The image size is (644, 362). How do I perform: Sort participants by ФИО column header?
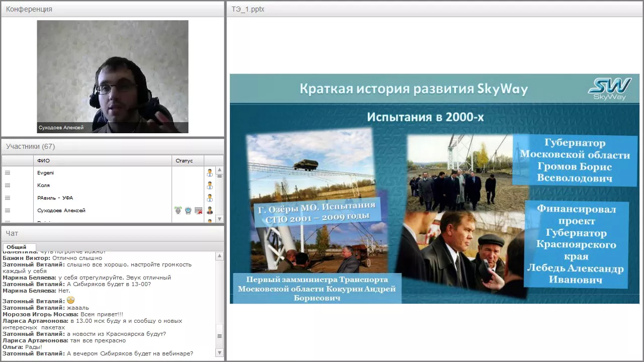click(103, 161)
